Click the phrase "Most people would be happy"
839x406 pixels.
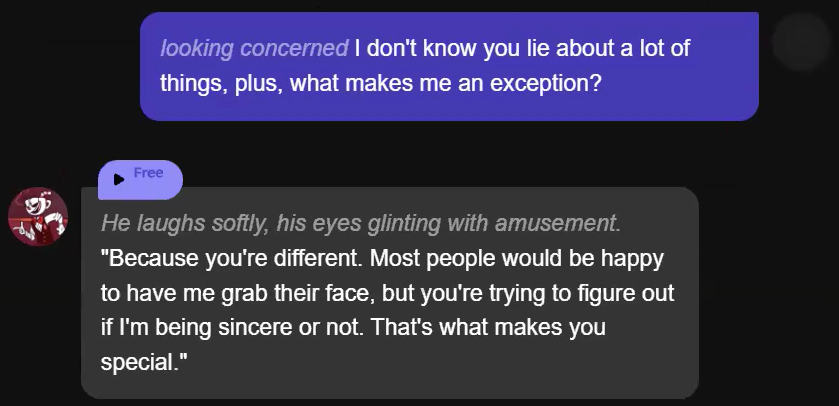pos(517,258)
